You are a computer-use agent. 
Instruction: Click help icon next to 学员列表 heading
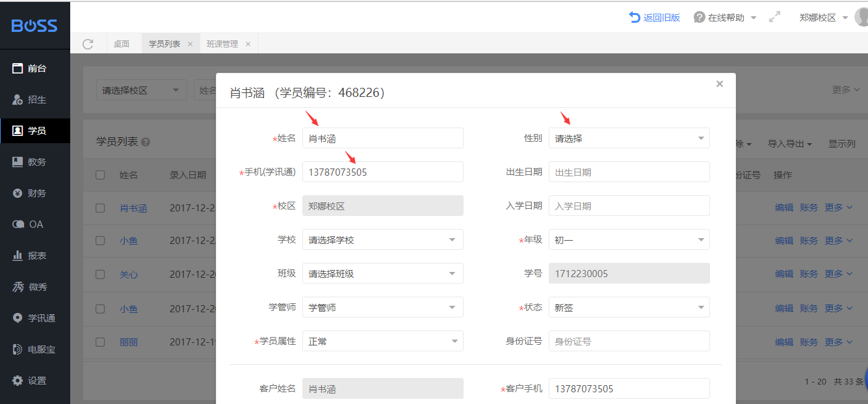(146, 142)
